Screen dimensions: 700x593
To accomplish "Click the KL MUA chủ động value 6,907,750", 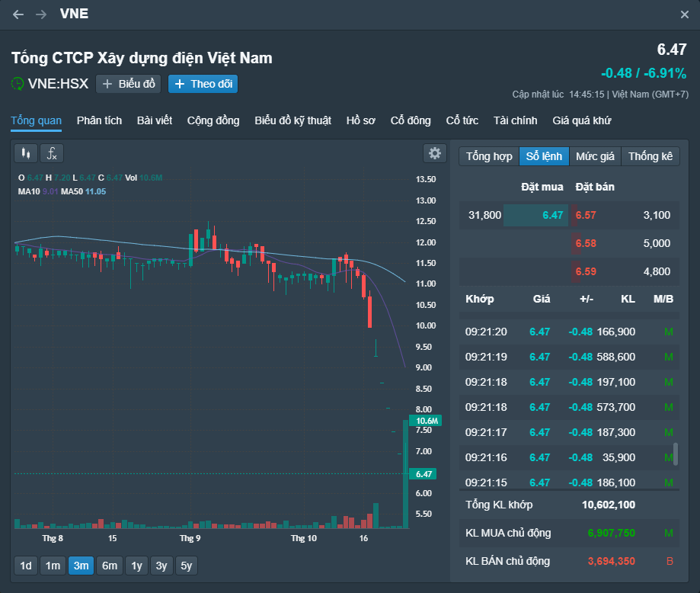I will 611,533.
